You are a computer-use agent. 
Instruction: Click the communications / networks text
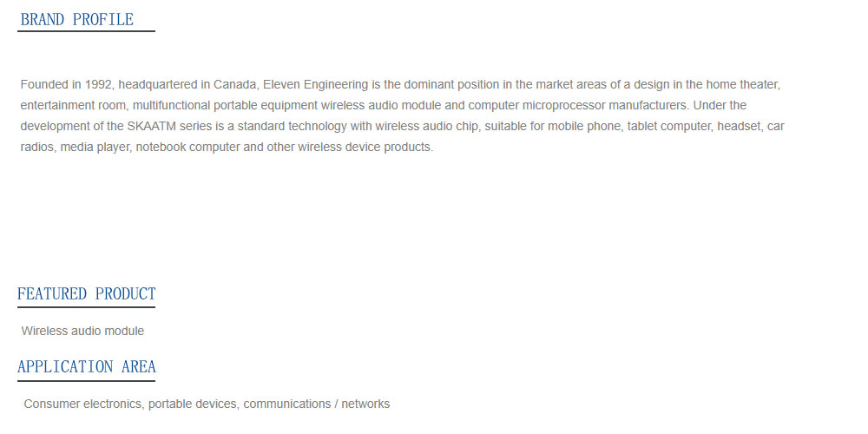(317, 404)
